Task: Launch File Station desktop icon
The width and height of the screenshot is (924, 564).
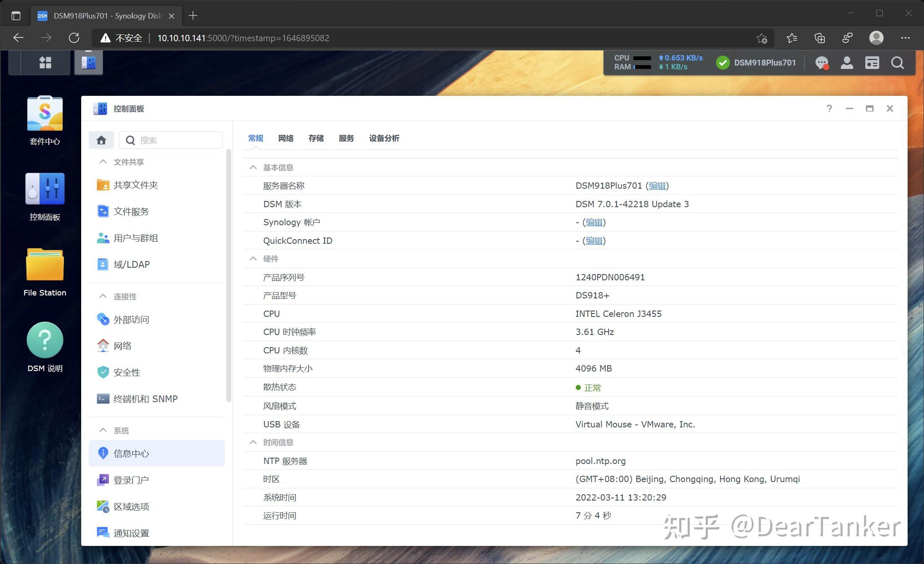Action: [x=45, y=272]
